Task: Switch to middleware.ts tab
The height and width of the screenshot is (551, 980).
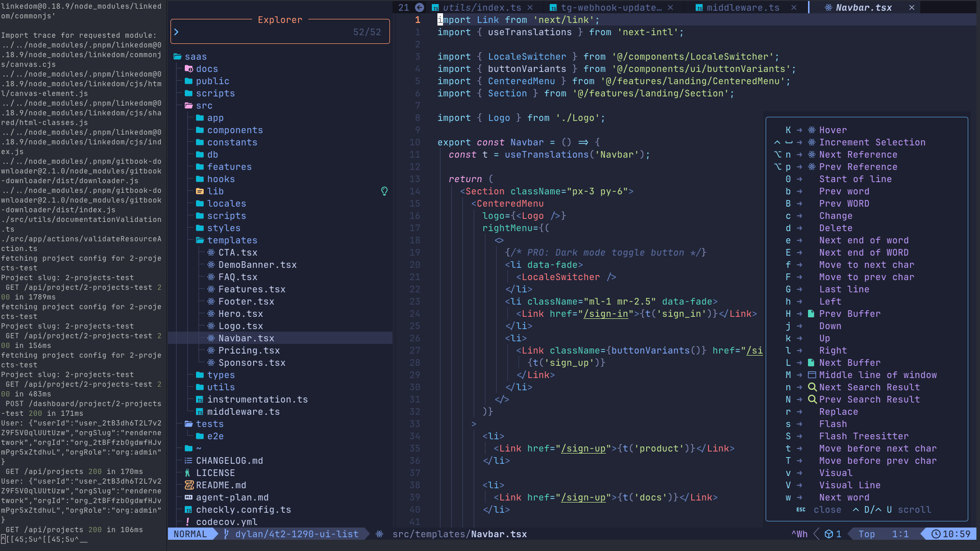Action: point(743,7)
